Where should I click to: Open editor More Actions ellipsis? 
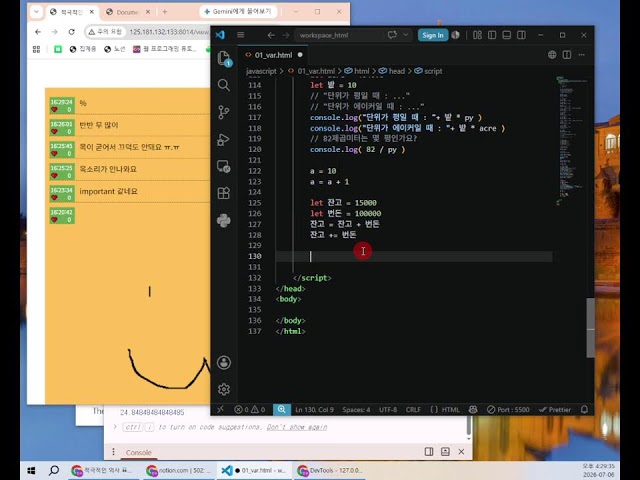[582, 55]
